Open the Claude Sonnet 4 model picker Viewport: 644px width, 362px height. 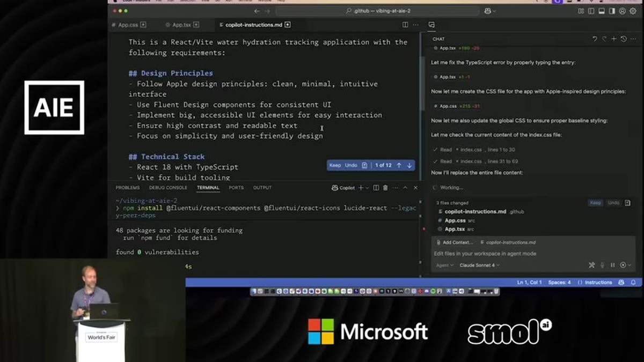(479, 265)
